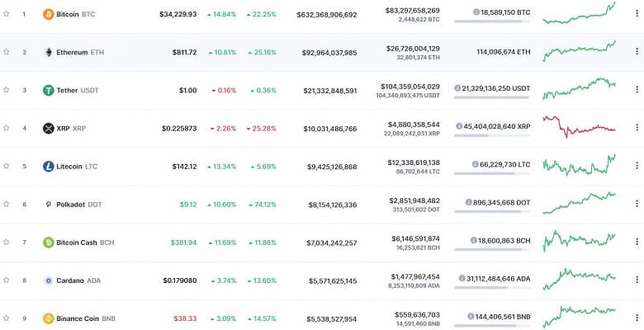Click the Bitcoin coin logo icon
644x330 pixels.
[48, 14]
